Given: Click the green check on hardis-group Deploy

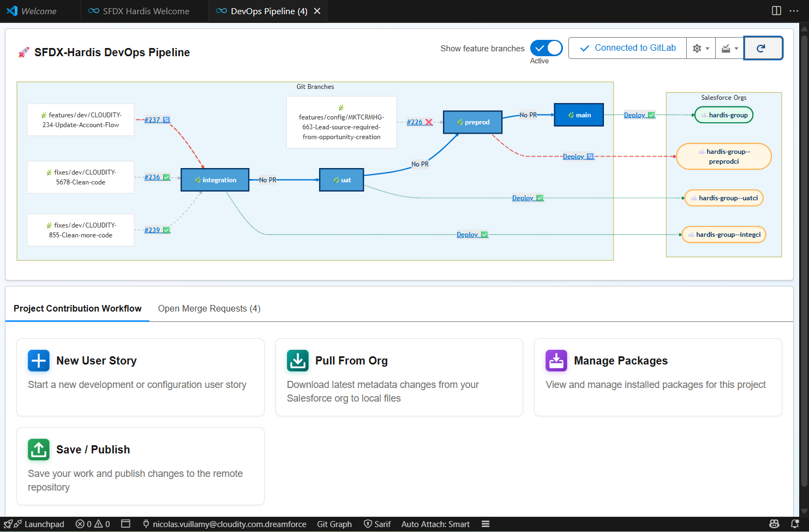Looking at the screenshot, I should click(651, 115).
